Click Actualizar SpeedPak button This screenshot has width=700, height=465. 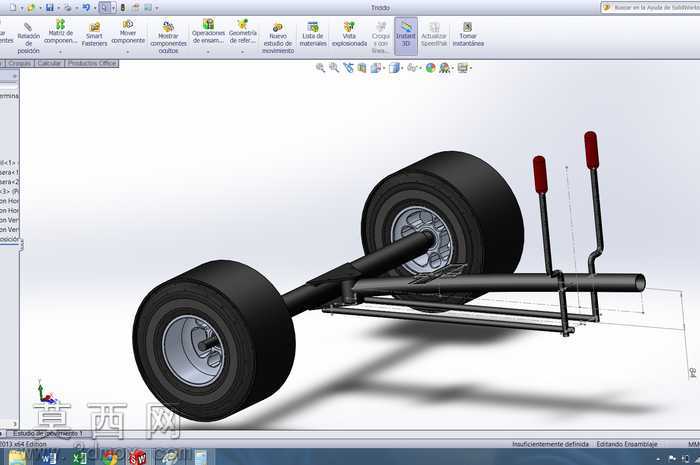coord(434,35)
